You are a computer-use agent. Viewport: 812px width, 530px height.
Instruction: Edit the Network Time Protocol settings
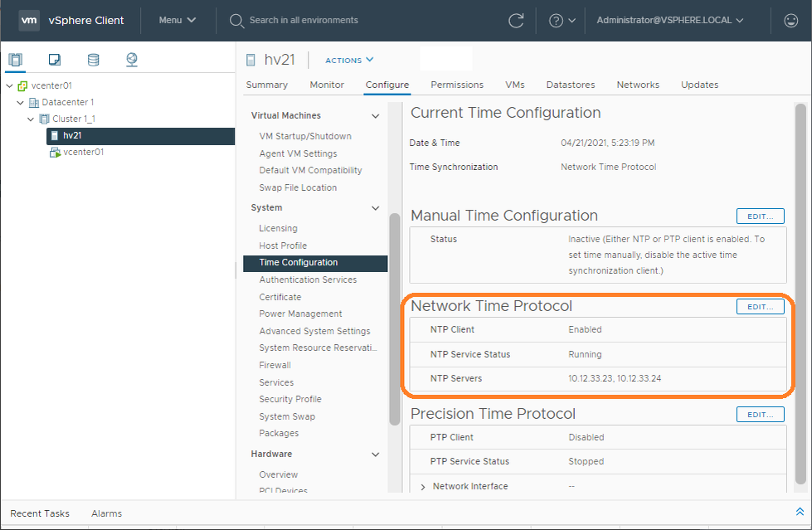point(761,306)
